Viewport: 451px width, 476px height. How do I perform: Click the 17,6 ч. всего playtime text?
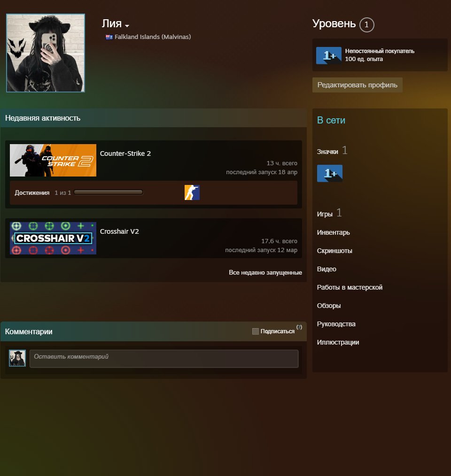[280, 241]
